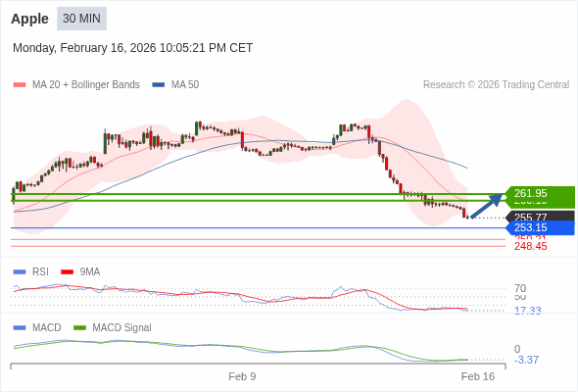Screen dimensions: 578x392
Task: Click the blue MACD legend swatch
Action: pyautogui.click(x=20, y=328)
